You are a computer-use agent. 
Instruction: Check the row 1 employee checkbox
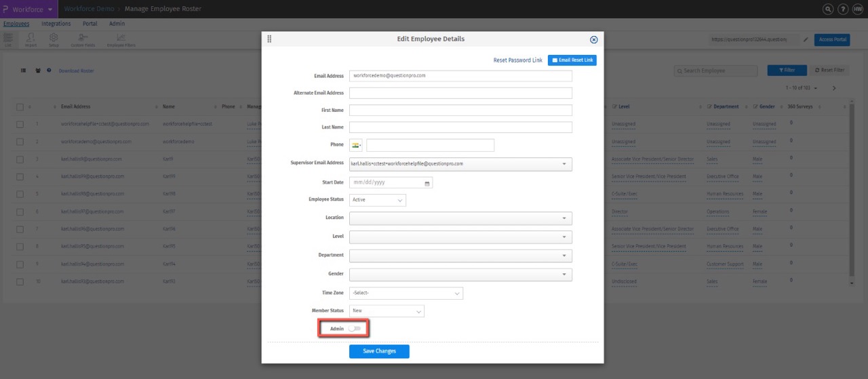point(20,125)
